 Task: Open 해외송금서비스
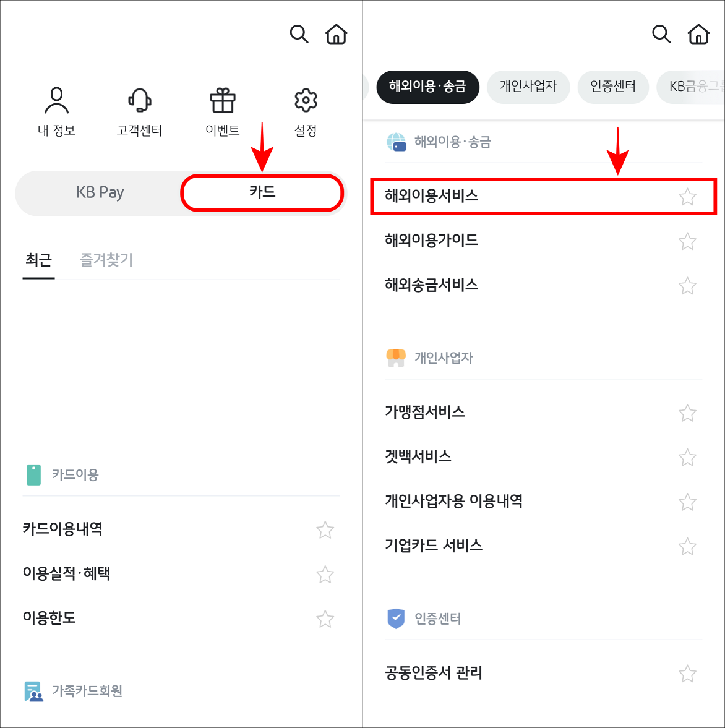[x=431, y=285]
